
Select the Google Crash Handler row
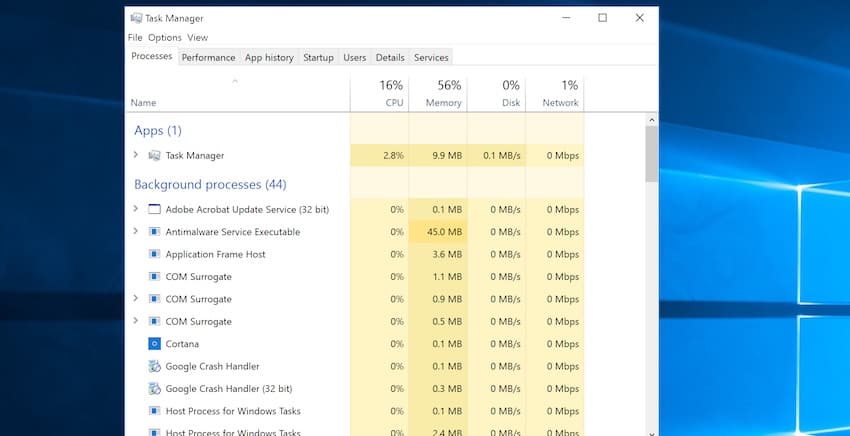(355, 366)
